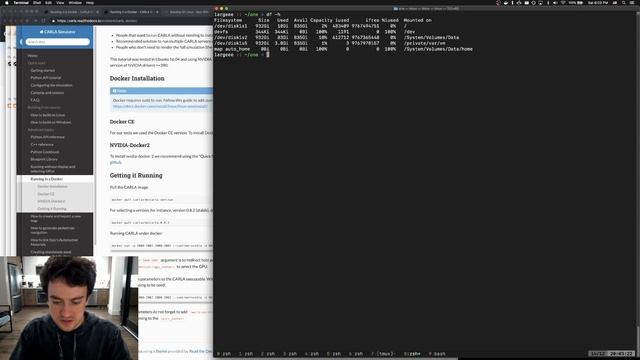This screenshot has height=360, width=640.
Task: Select Running in a Docker sidebar entry
Action: coord(55,179)
